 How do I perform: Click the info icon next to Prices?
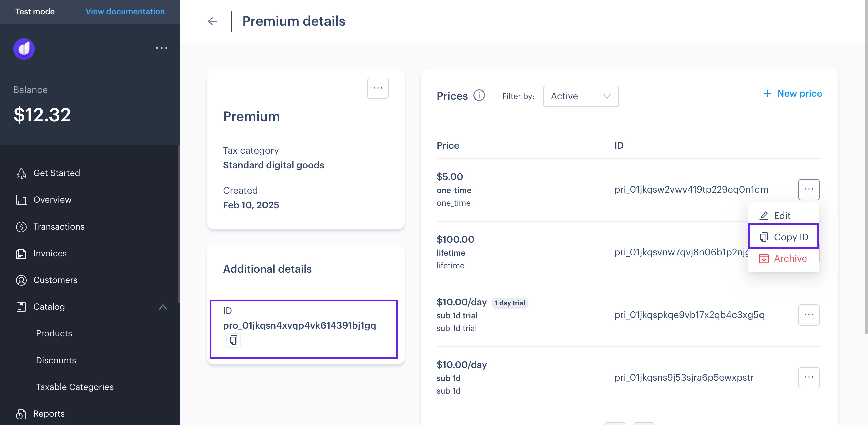click(479, 96)
